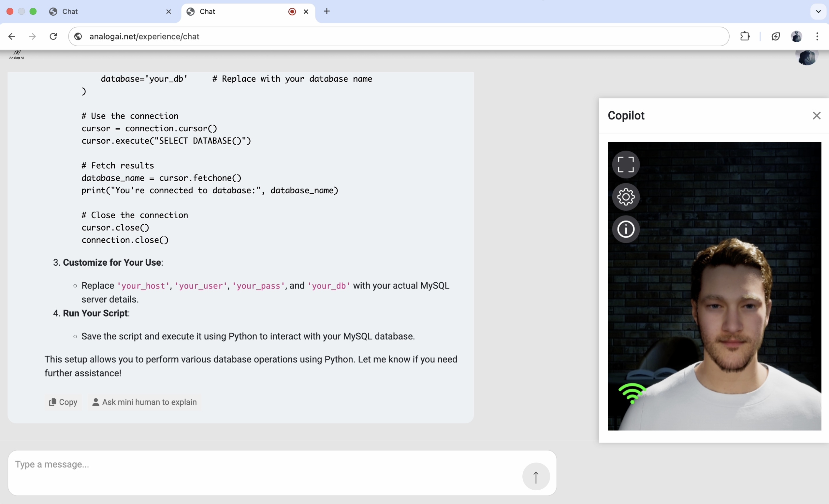Screen dimensions: 829x504
Task: Switch to the first Chat tab
Action: coord(108,11)
